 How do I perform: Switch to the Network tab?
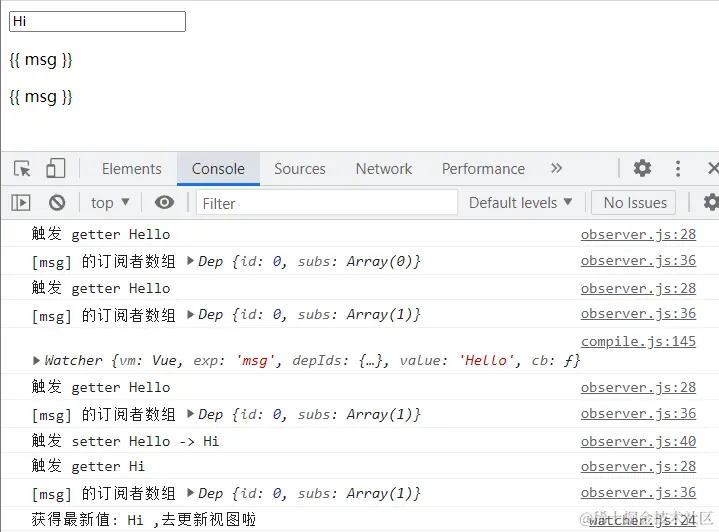pos(384,169)
